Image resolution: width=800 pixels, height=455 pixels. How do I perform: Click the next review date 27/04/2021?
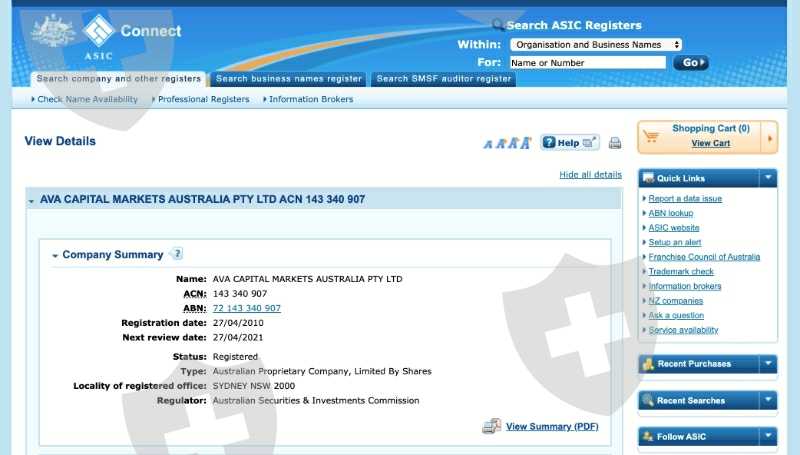(x=238, y=338)
